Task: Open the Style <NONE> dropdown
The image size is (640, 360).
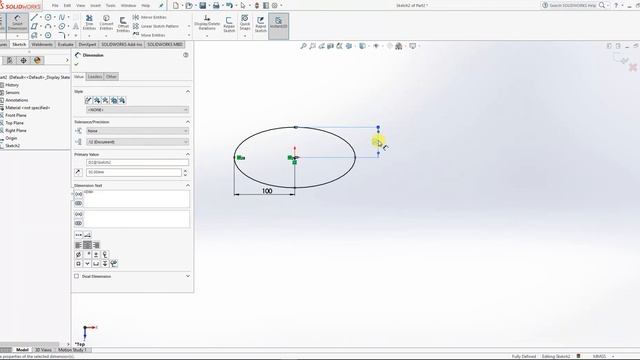Action: 137,110
